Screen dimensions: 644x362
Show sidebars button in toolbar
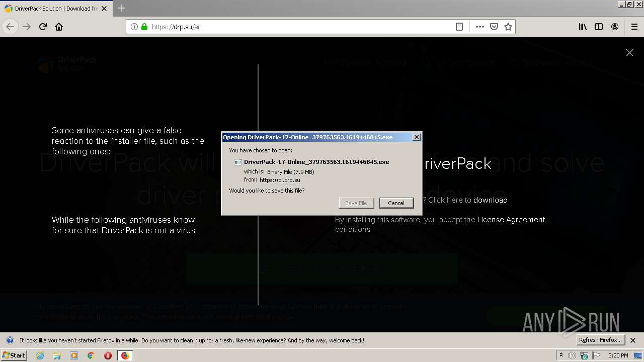pyautogui.click(x=599, y=27)
